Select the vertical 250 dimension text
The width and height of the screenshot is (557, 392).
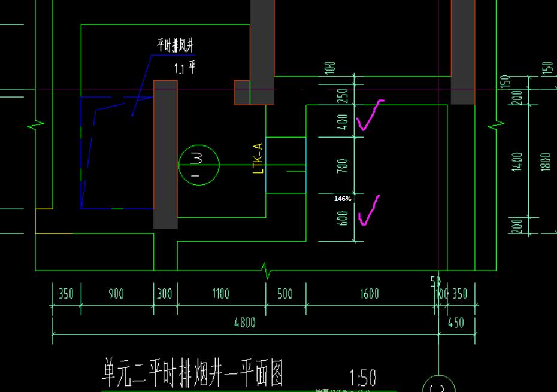[x=342, y=96]
